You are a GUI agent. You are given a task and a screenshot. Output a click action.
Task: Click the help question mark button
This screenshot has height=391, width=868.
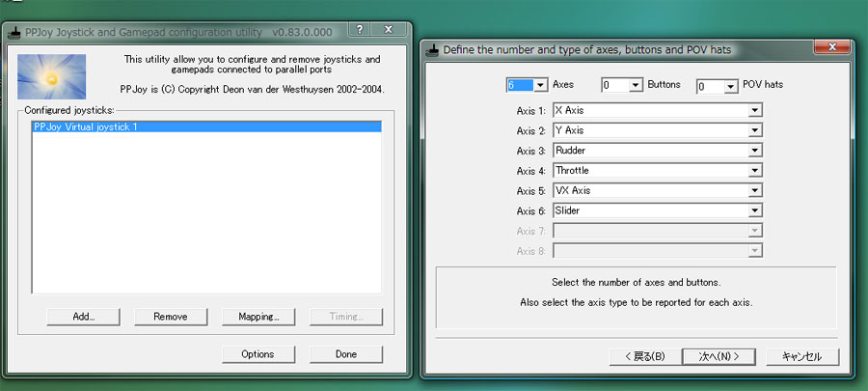pos(359,30)
